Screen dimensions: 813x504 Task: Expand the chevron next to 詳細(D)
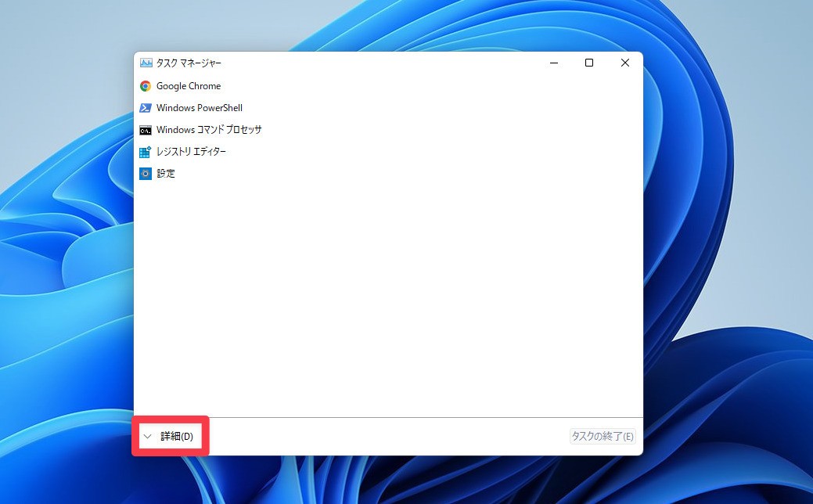[x=147, y=437]
